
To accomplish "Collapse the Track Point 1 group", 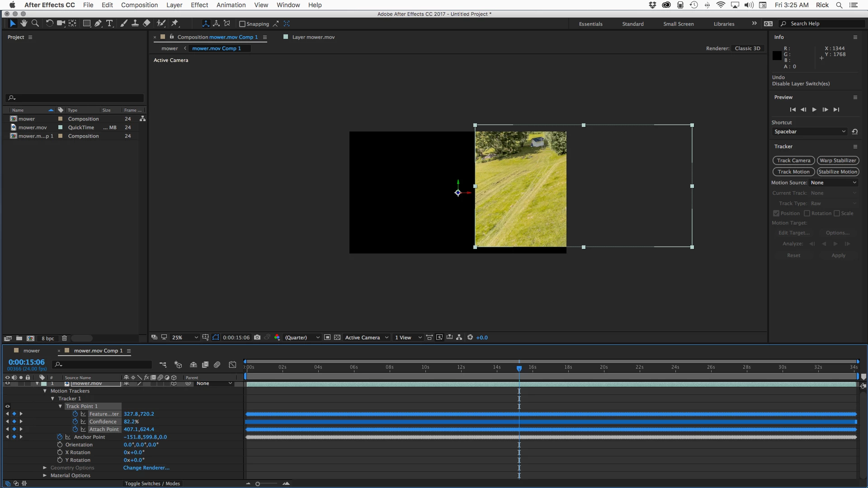I will [60, 406].
